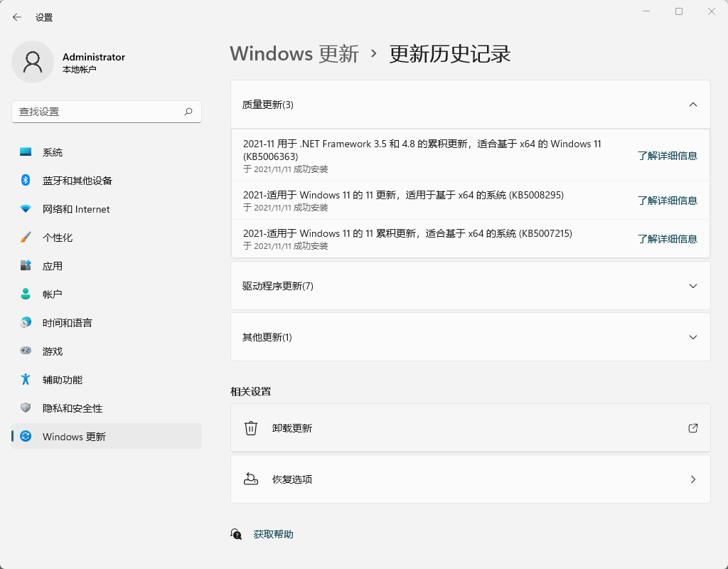Screen dimensions: 728x569
Task: Click the 相关设置 section heading
Action: pos(251,392)
